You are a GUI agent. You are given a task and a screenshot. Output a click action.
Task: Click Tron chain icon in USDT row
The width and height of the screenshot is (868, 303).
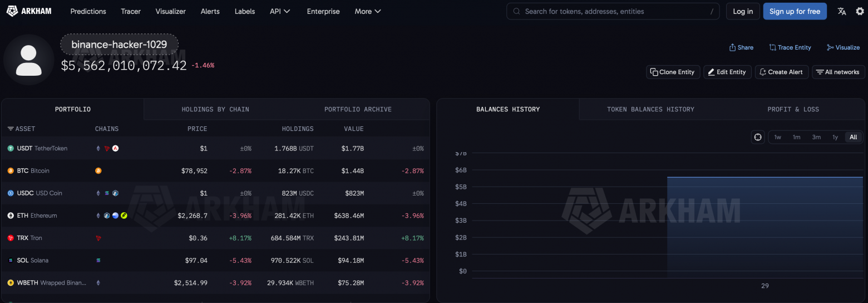pos(107,149)
